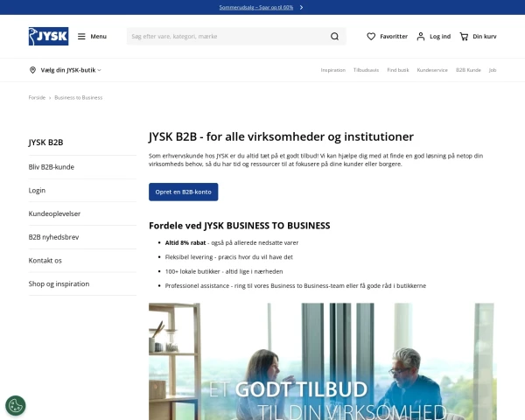Open Sommerudsalg promotion link
The image size is (525, 420).
pos(256,7)
